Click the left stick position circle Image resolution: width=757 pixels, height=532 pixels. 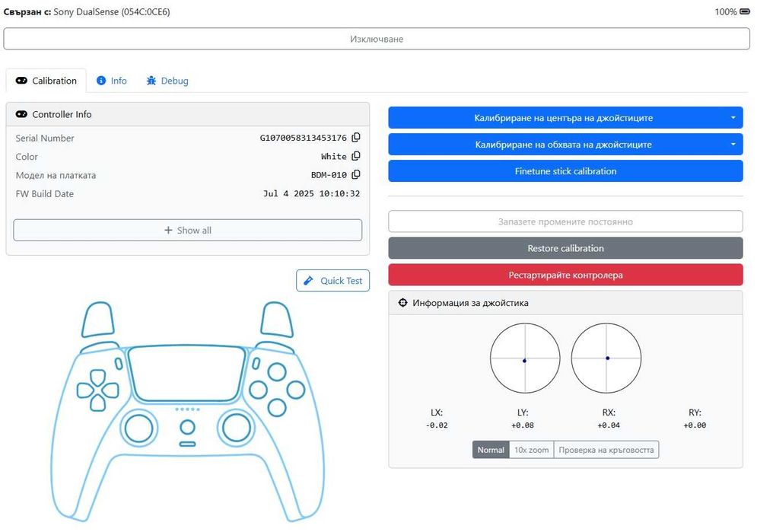(525, 358)
